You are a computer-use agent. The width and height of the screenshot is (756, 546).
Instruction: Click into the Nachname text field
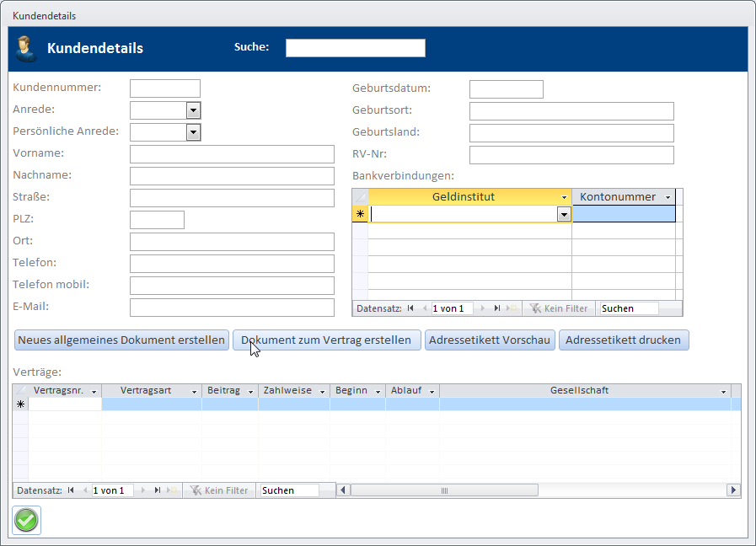coord(232,176)
